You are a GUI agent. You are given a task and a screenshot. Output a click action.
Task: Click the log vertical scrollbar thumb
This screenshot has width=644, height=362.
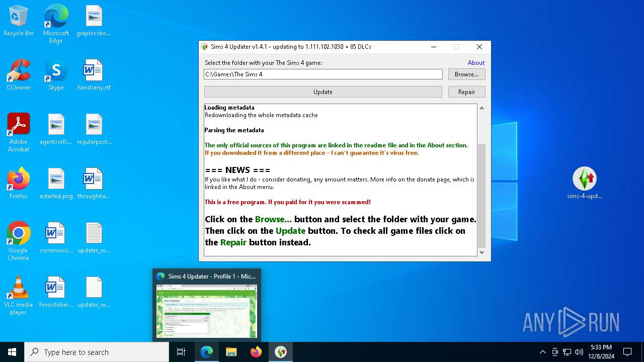point(481,195)
